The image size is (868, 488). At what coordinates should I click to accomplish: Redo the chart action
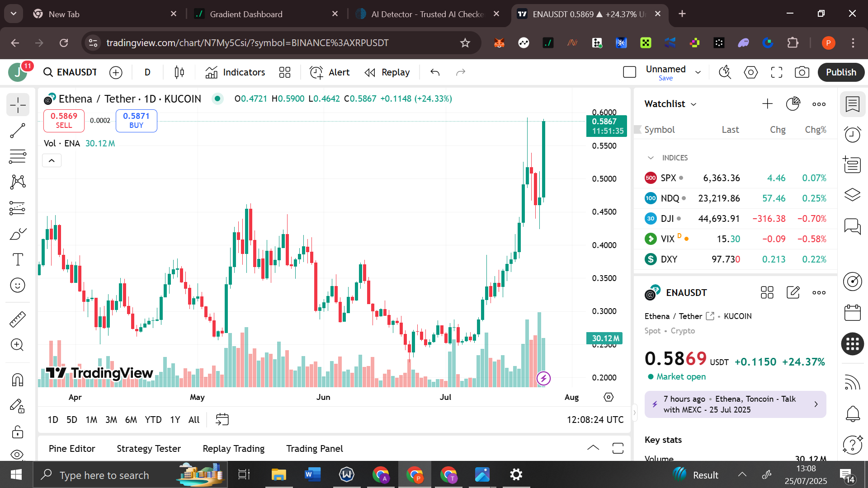click(461, 72)
